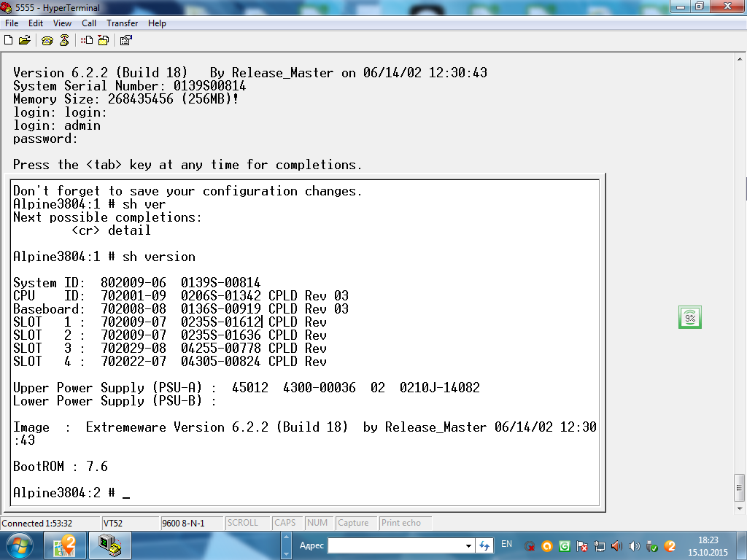Click in the taskbar address field

pyautogui.click(x=395, y=545)
